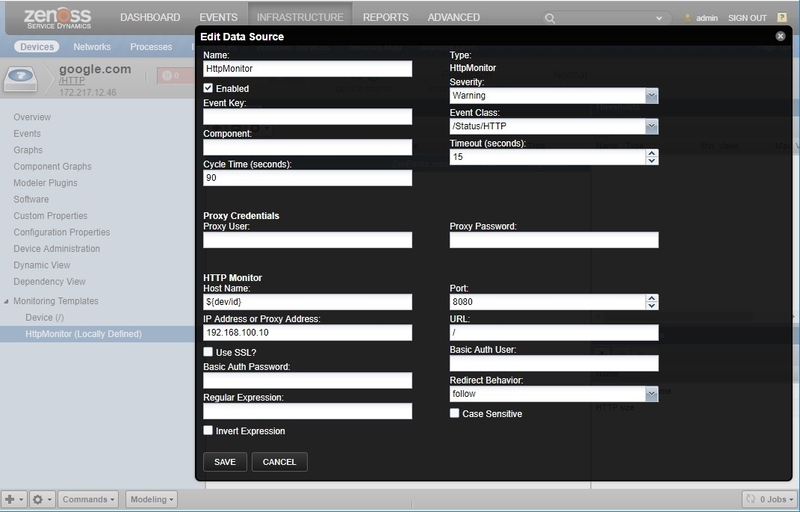Open the REPORTS tab
800x512 pixels.
tap(386, 17)
